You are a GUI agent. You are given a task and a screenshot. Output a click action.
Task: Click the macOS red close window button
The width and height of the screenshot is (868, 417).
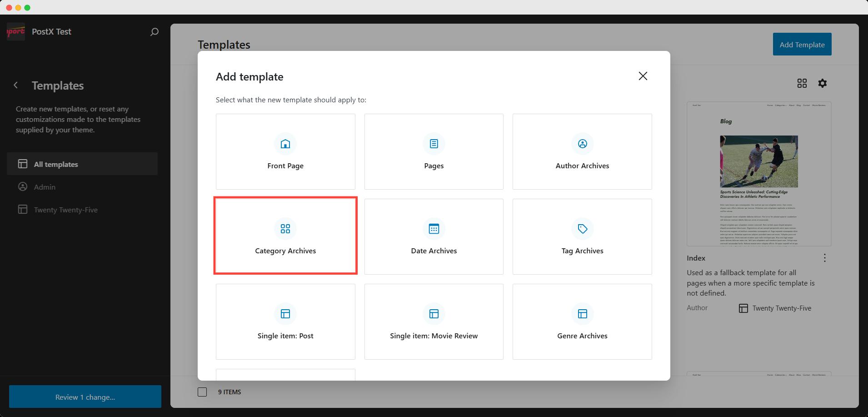coord(9,8)
